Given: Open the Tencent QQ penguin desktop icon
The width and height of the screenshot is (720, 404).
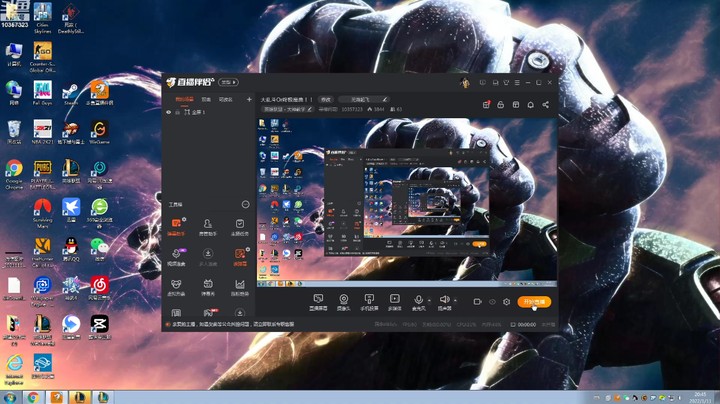Looking at the screenshot, I should 71,250.
